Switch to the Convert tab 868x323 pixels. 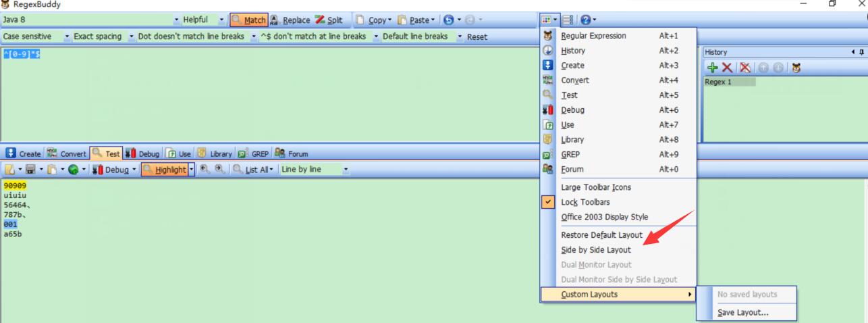[66, 153]
